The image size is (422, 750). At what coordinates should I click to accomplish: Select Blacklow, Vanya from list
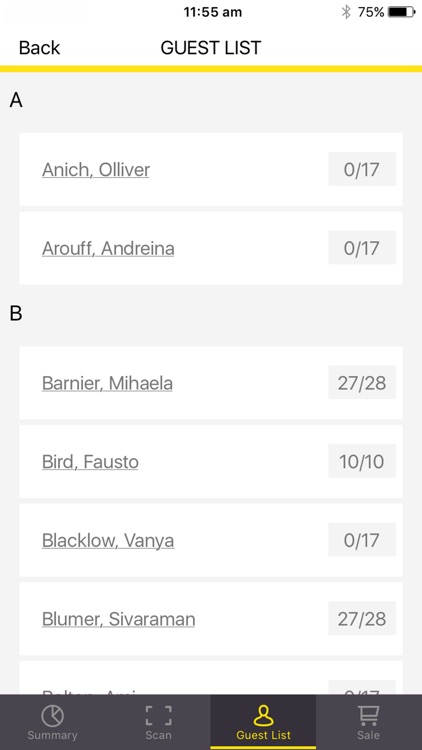click(x=108, y=540)
